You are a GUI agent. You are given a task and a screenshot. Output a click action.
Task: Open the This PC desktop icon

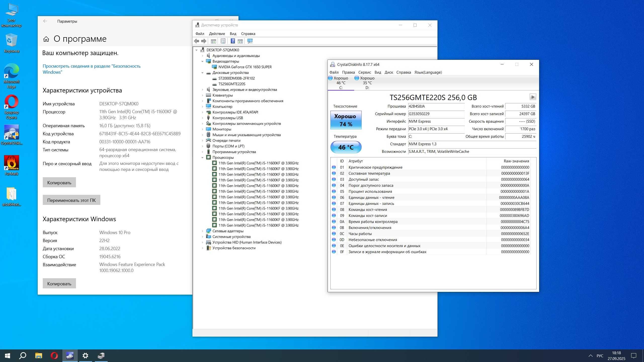(11, 15)
